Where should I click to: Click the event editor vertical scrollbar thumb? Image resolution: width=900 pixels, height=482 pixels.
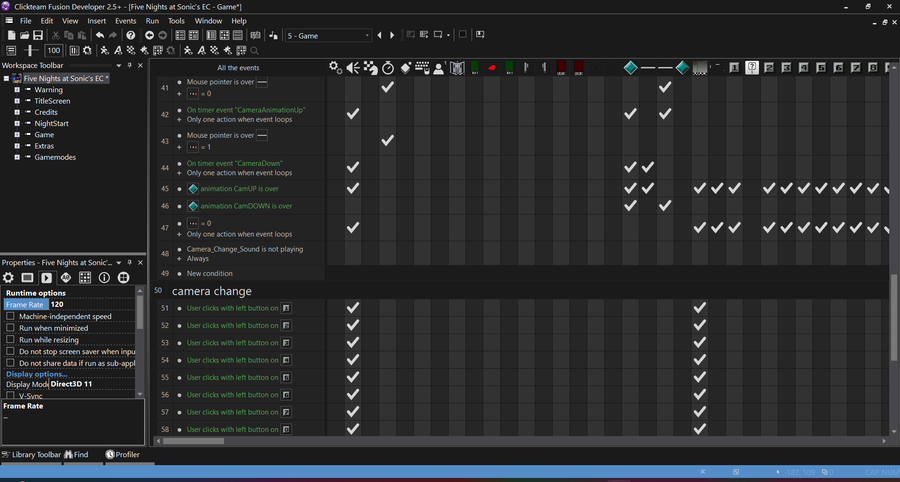coord(894,317)
